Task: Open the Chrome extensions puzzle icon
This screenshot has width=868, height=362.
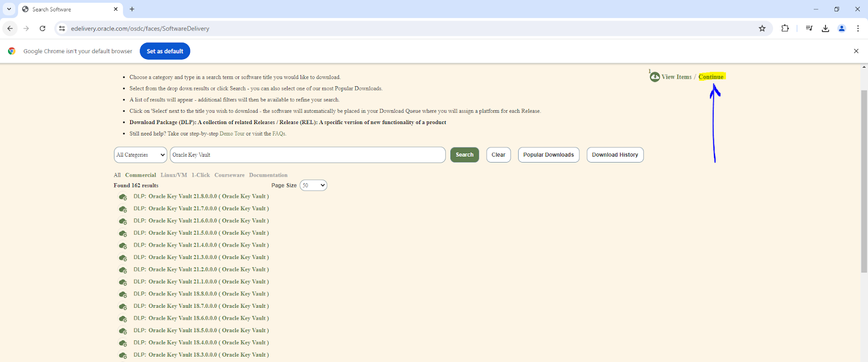Action: (x=785, y=28)
